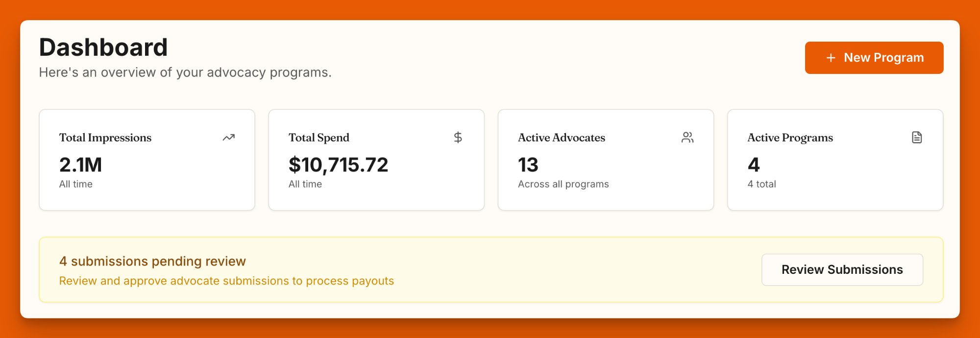The width and height of the screenshot is (980, 338).
Task: Click the dollar sign icon on Total Spend card
Action: coord(458,137)
